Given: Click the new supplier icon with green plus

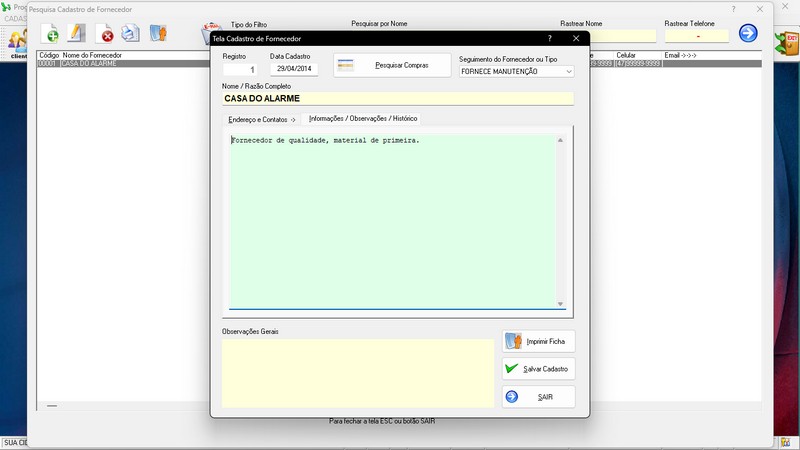Looking at the screenshot, I should [x=49, y=34].
